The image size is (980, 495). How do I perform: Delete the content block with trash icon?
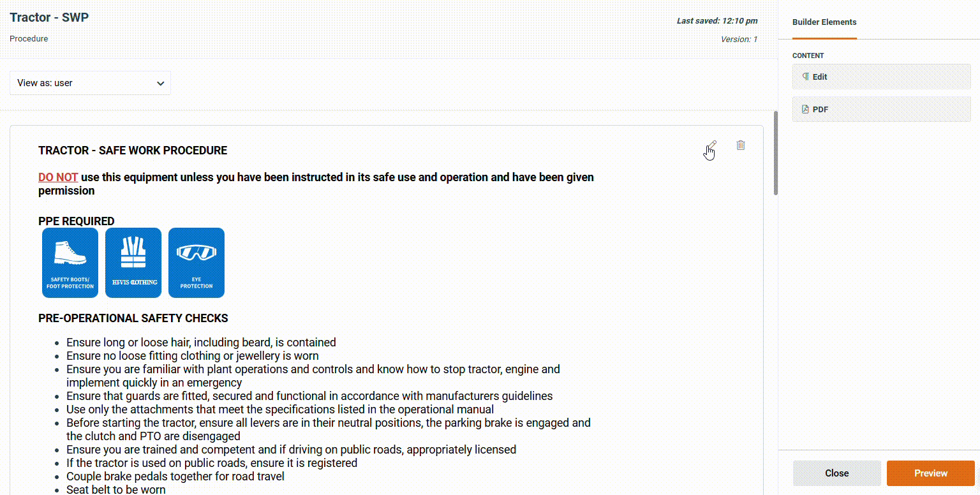740,145
